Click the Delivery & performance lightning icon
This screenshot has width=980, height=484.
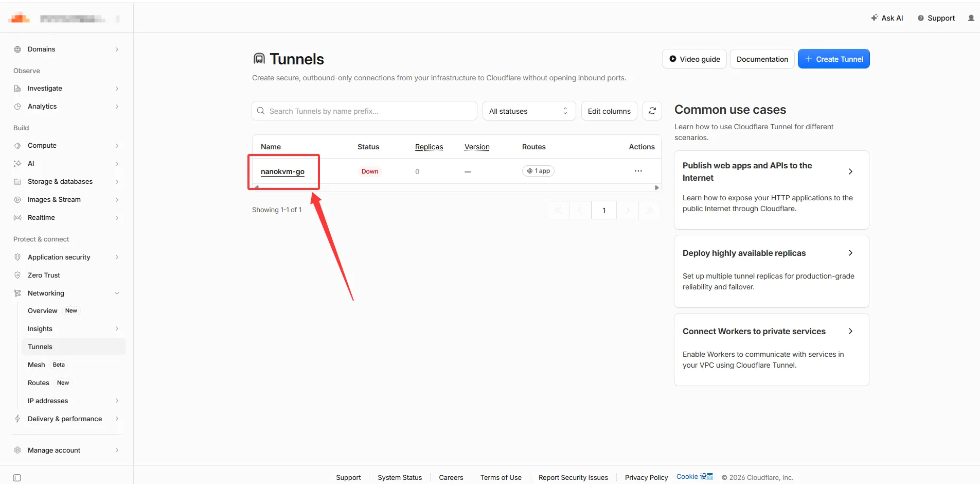pos(17,419)
